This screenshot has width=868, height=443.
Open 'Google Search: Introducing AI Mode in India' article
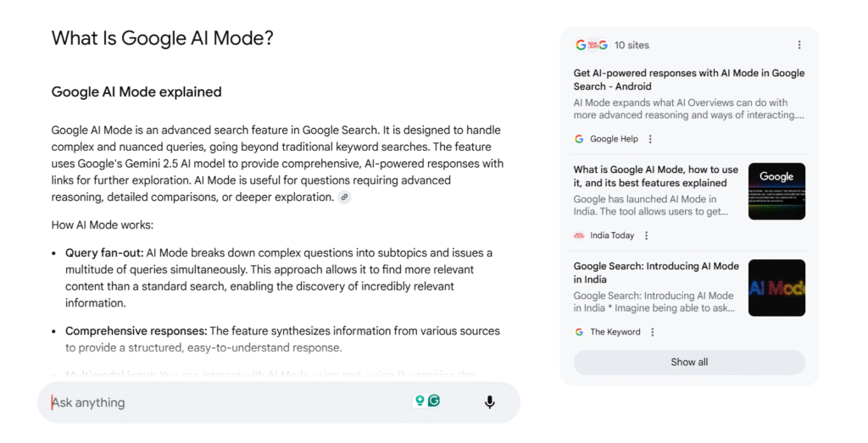pos(656,273)
